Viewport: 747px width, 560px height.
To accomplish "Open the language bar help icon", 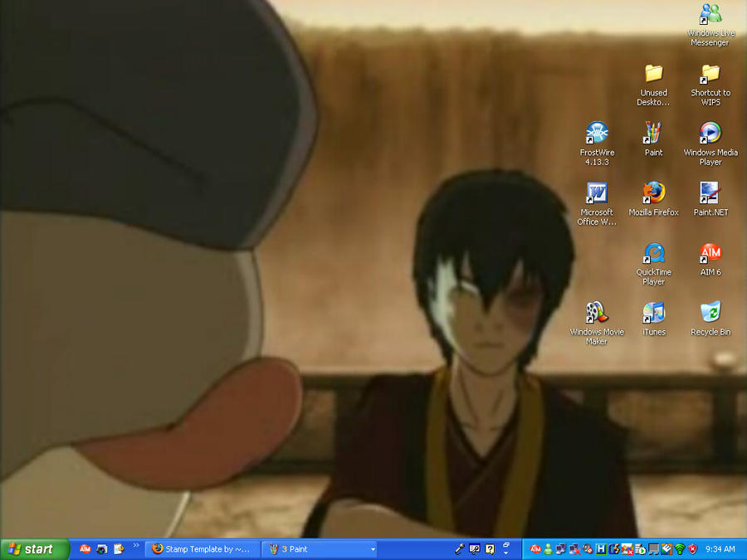I will coord(490,549).
